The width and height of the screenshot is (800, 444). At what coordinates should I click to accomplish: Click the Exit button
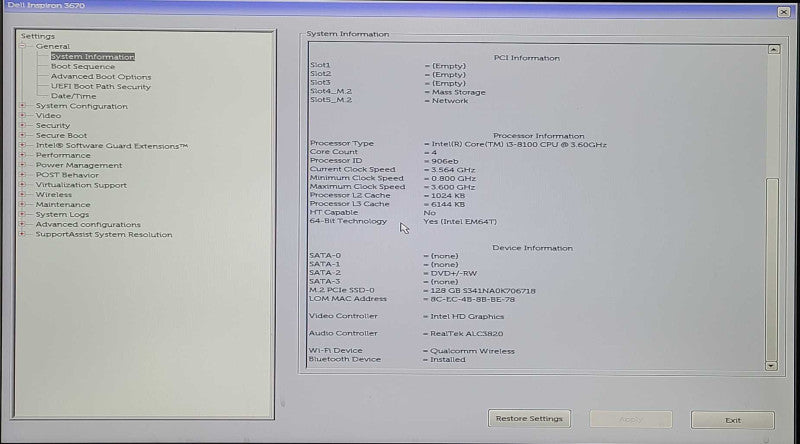pos(733,421)
